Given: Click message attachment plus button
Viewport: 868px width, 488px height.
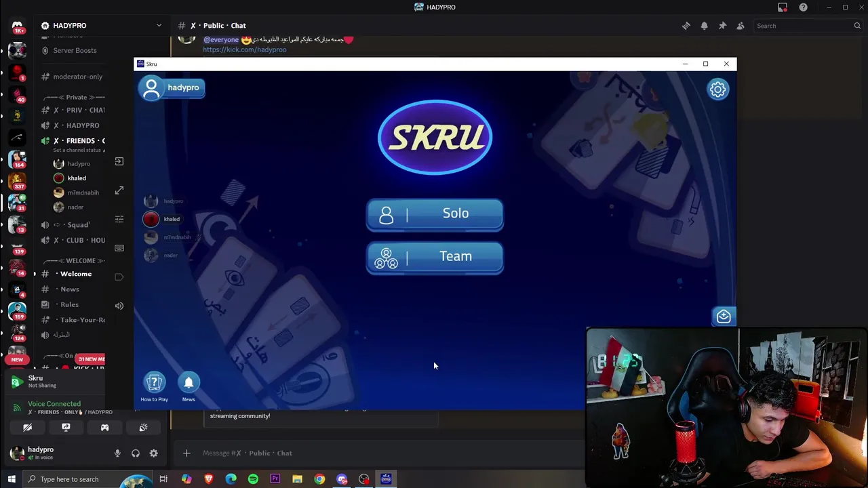Looking at the screenshot, I should (x=186, y=453).
